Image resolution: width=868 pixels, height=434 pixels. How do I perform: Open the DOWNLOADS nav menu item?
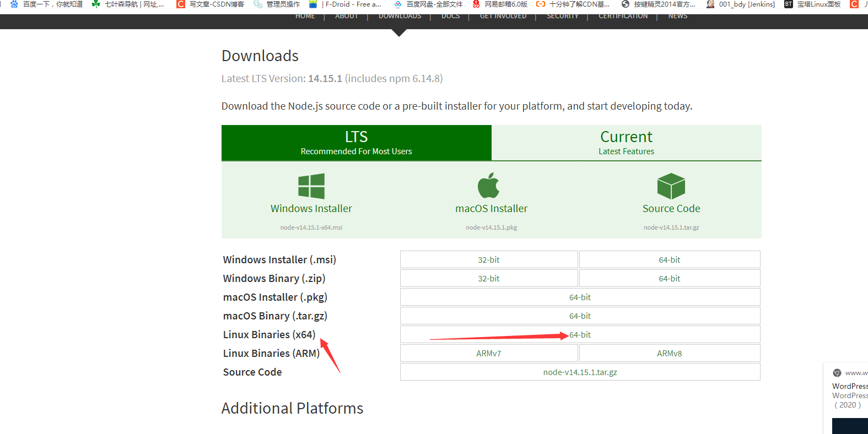[400, 17]
